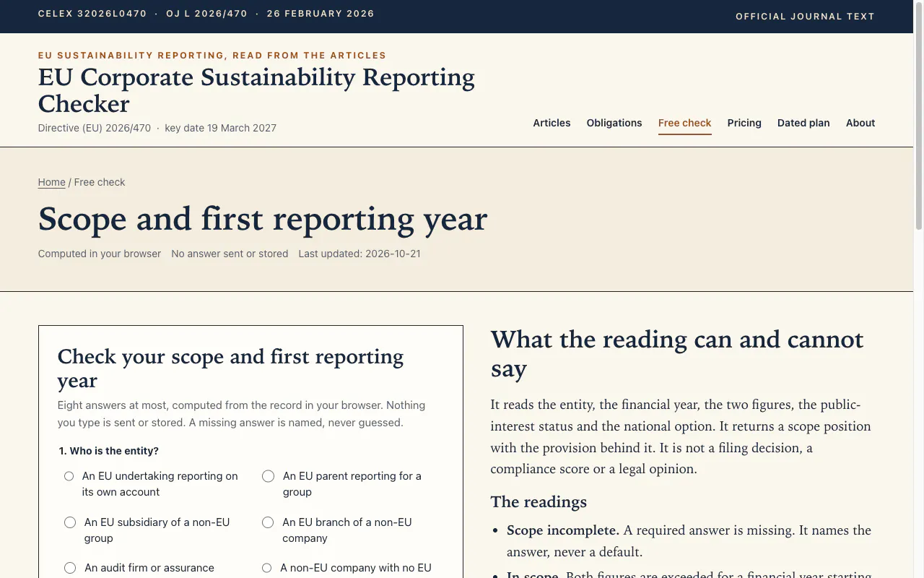This screenshot has width=924, height=578.
Task: Click the "No answer sent or stored" note
Action: coord(230,254)
